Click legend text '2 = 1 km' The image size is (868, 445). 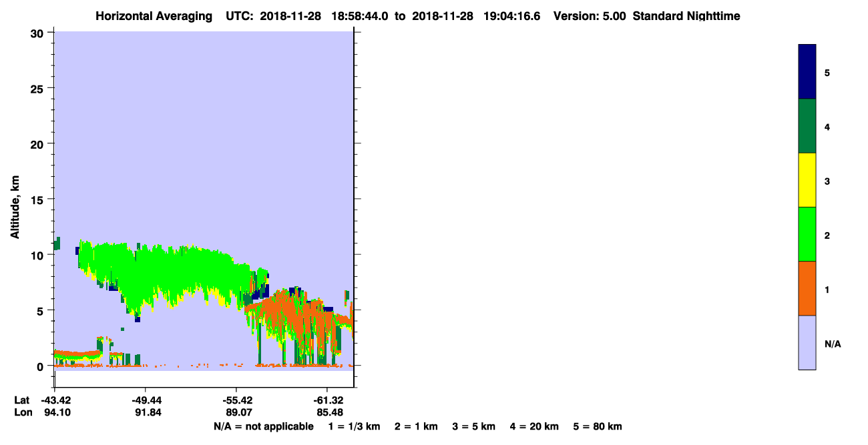[x=416, y=427]
